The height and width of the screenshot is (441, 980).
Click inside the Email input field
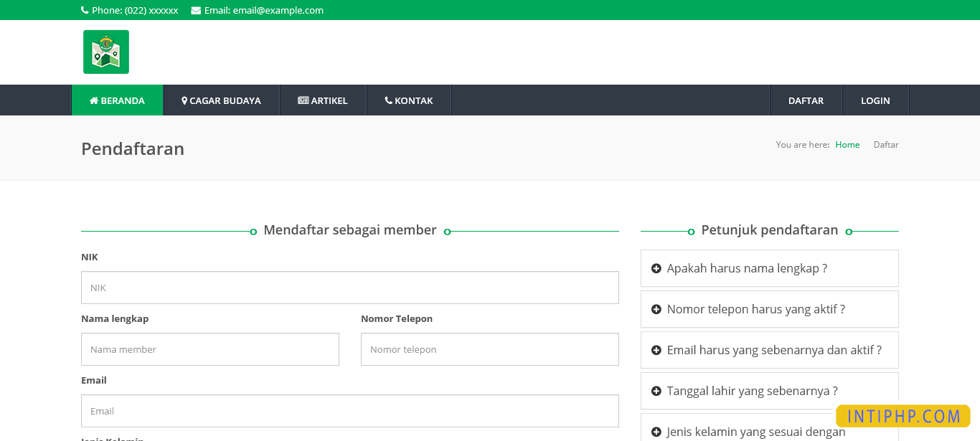coord(349,410)
